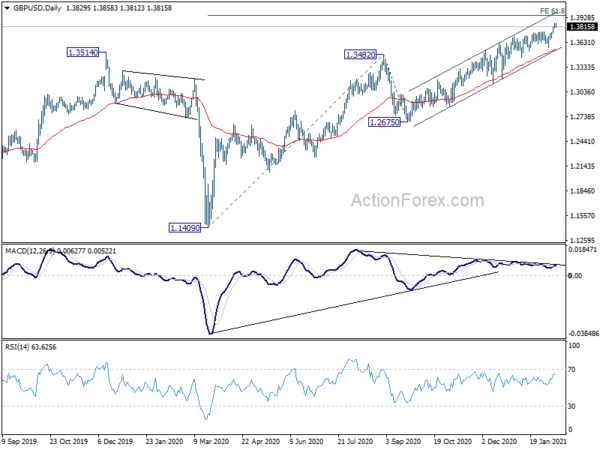Select the 3 Sep 2020 date label
The height and width of the screenshot is (450, 600).
pyautogui.click(x=403, y=442)
